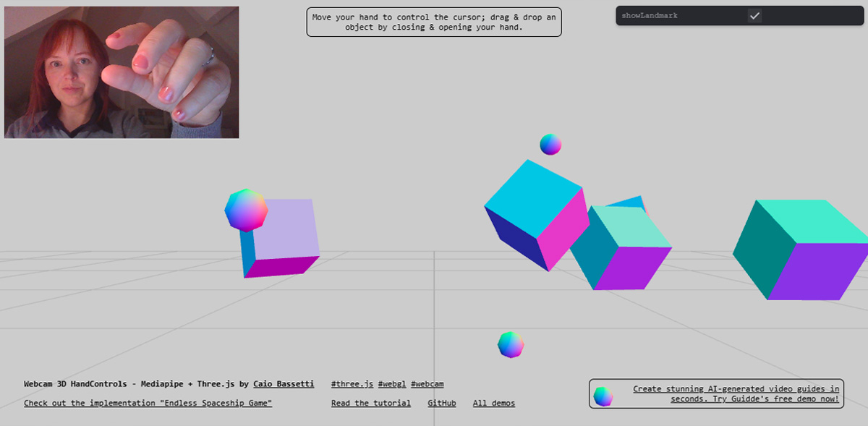Click the webcam preview thumbnail
Image resolution: width=868 pixels, height=426 pixels.
(x=122, y=72)
